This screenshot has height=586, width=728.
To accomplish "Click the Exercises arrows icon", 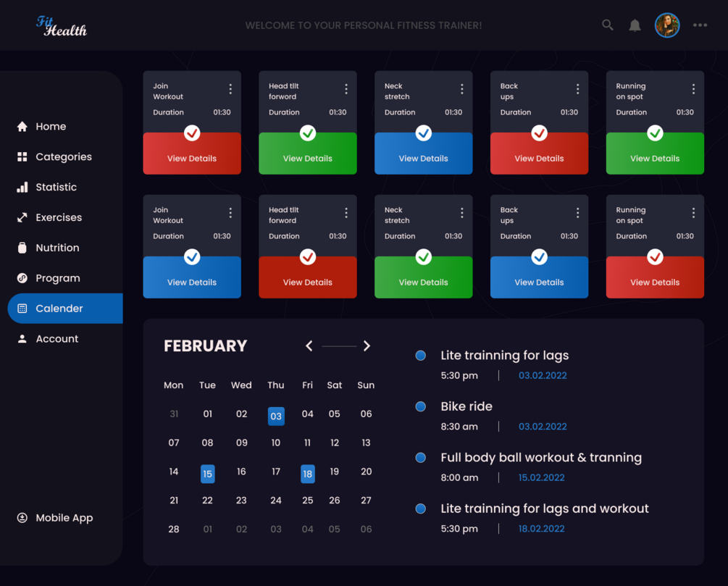I will pyautogui.click(x=22, y=217).
